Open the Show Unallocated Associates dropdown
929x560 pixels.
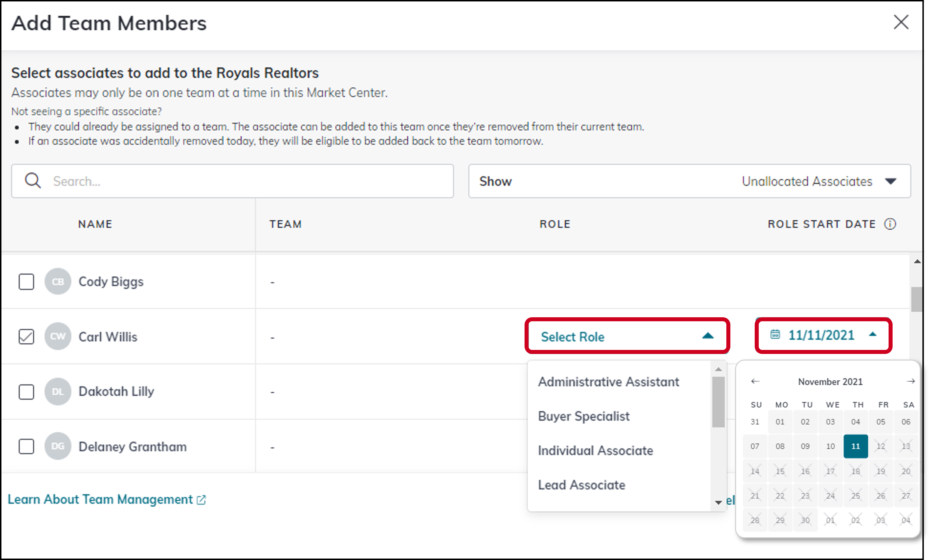click(x=690, y=181)
